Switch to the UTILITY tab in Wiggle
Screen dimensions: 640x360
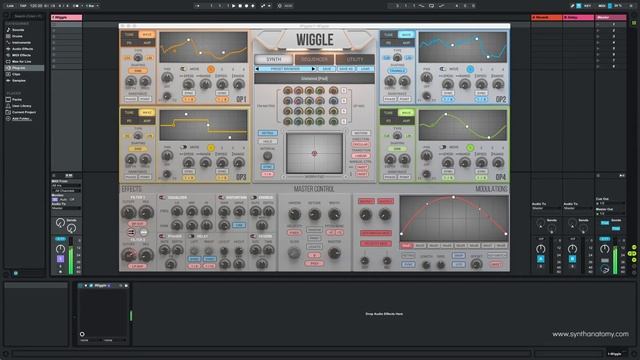[355, 59]
